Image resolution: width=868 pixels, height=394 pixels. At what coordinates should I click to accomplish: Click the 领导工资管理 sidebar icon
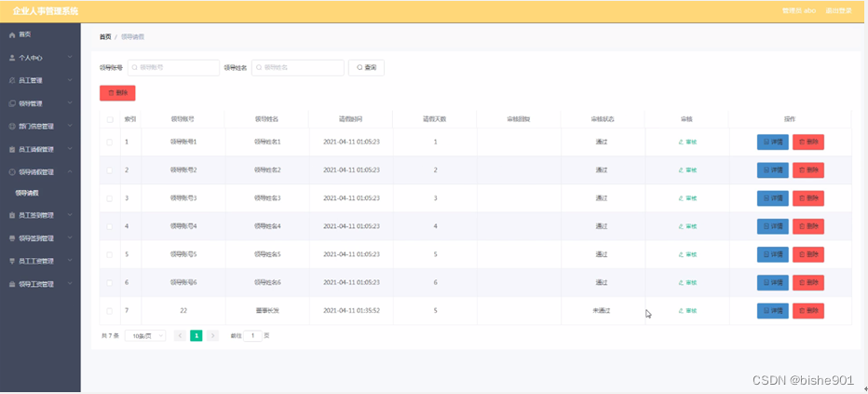pos(12,284)
